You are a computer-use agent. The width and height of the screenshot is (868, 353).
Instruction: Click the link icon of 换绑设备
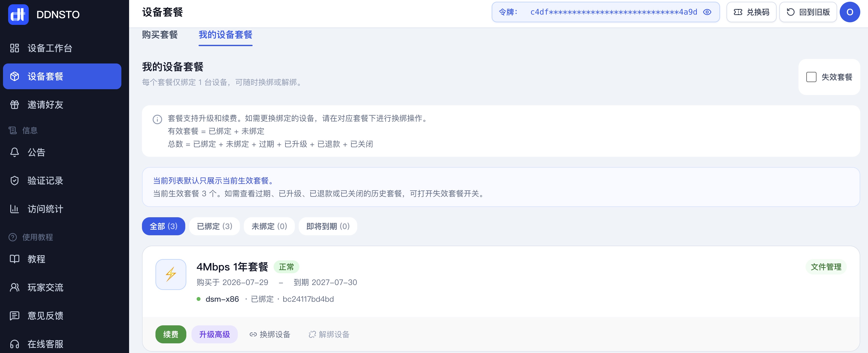click(x=253, y=335)
